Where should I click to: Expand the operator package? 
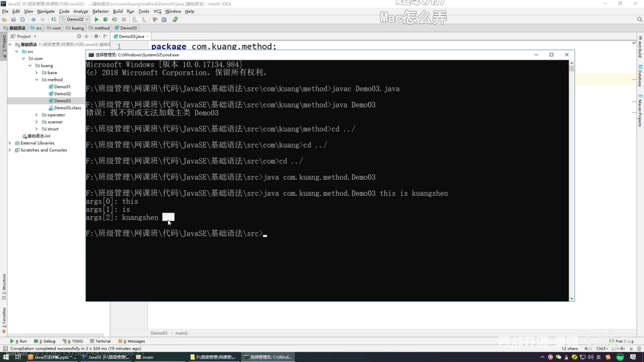point(36,115)
